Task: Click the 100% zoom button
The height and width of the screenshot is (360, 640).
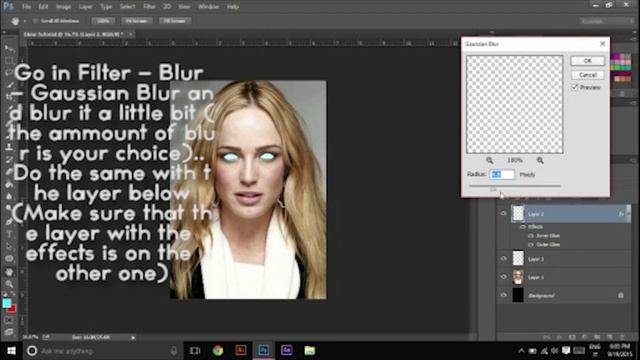Action: point(103,21)
